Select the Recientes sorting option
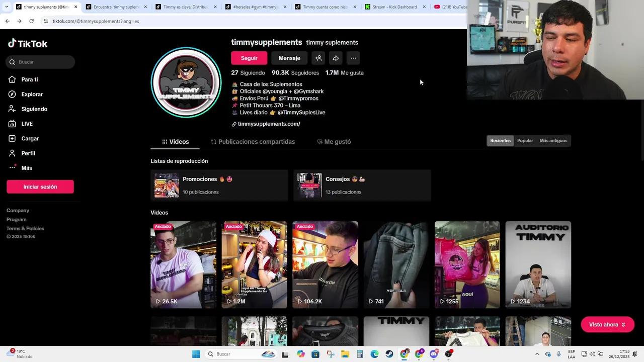 pyautogui.click(x=500, y=140)
